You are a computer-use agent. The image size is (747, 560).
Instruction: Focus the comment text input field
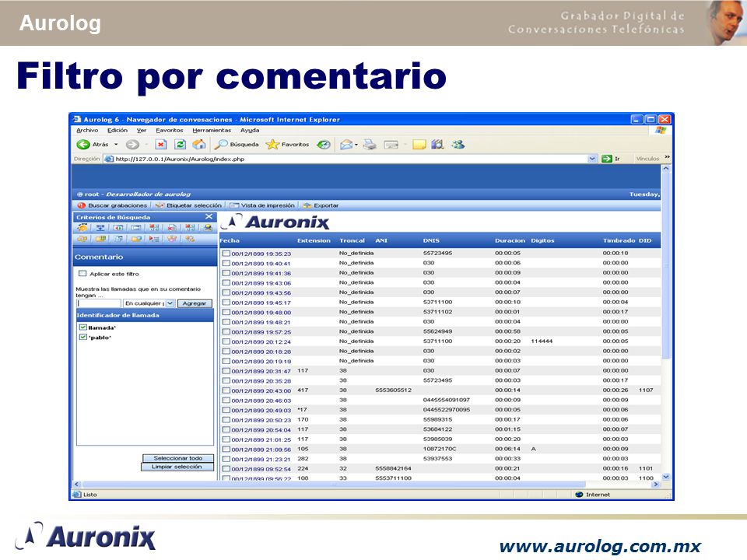point(99,303)
